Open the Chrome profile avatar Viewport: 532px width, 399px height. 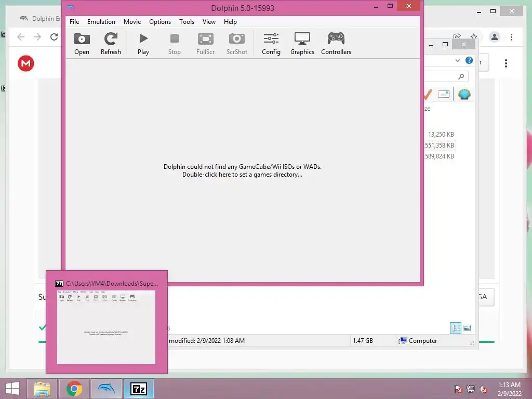[x=495, y=37]
